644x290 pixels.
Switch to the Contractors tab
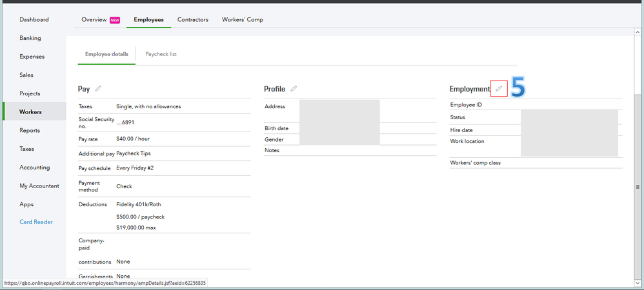pos(193,20)
